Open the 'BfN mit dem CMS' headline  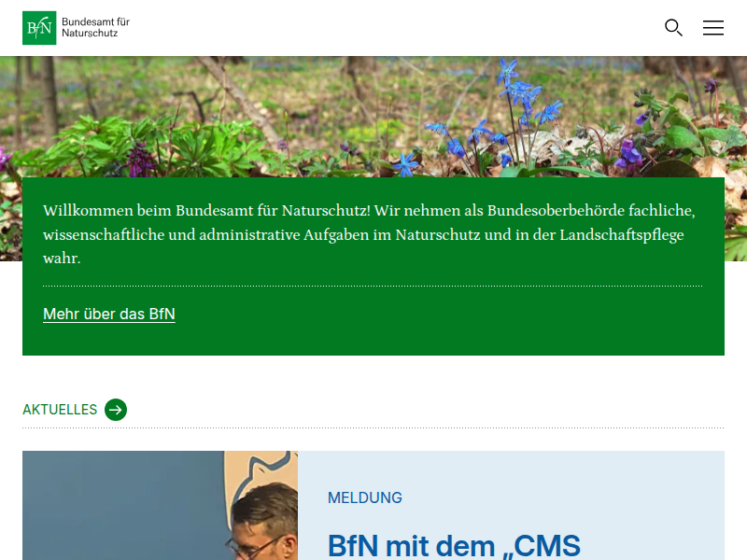[454, 545]
